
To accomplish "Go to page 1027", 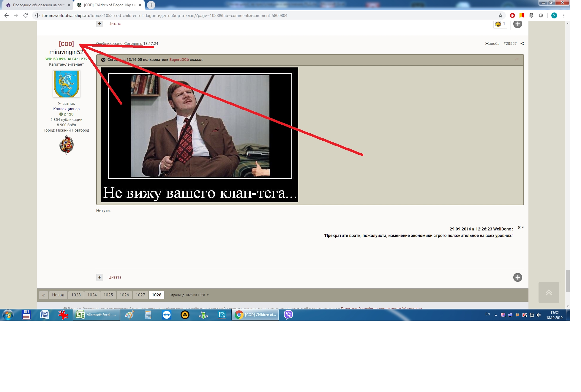I will point(140,295).
